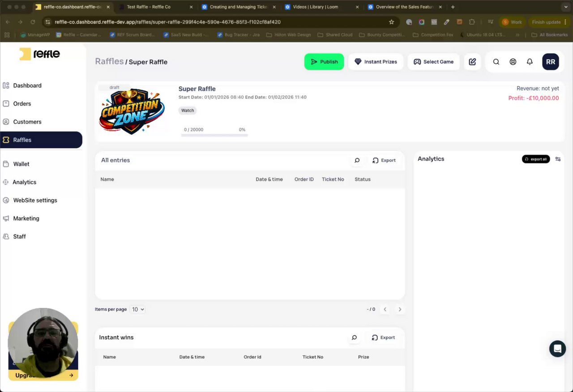This screenshot has width=573, height=392.
Task: Switch to Creating and Managing Tickets tab
Action: [x=239, y=7]
